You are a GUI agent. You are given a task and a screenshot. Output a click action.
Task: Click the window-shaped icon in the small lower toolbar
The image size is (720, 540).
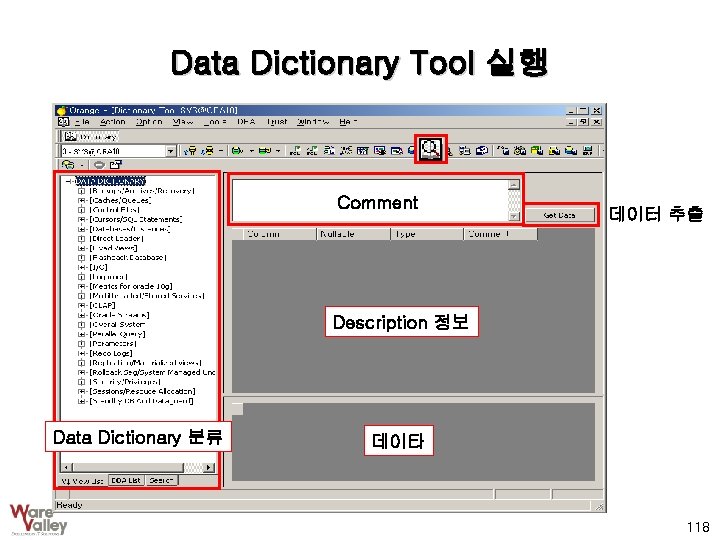[x=115, y=164]
